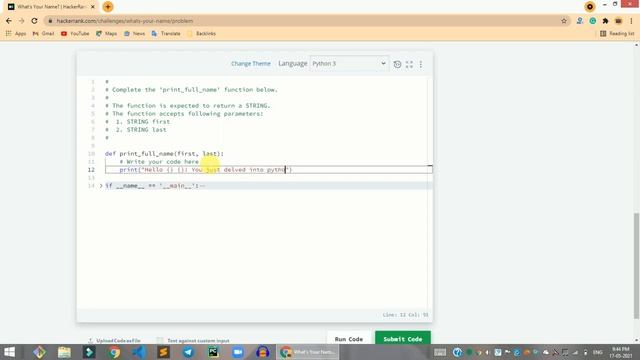Bookmark this page with the star icon
This screenshot has height=360, width=640.
click(x=564, y=21)
